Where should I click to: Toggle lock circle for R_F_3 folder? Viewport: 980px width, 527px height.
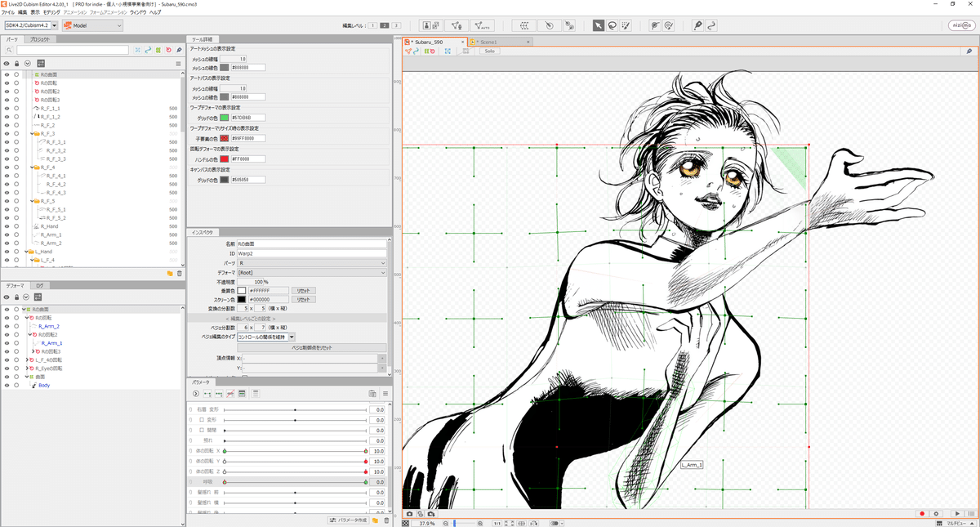coord(16,133)
